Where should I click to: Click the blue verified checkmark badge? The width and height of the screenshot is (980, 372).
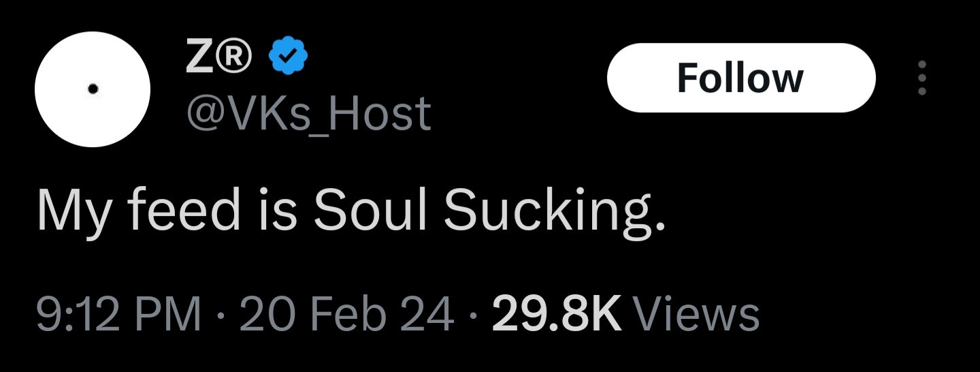(x=289, y=58)
